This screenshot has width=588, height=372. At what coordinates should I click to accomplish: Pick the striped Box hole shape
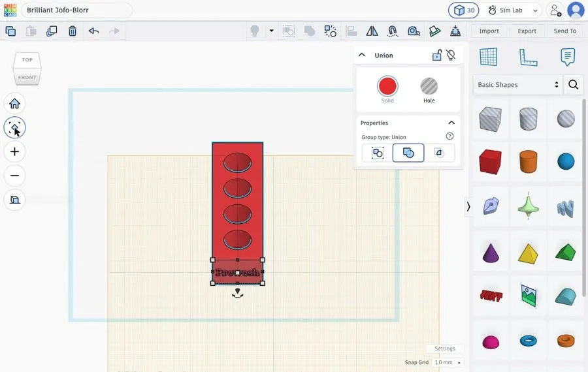(x=490, y=119)
